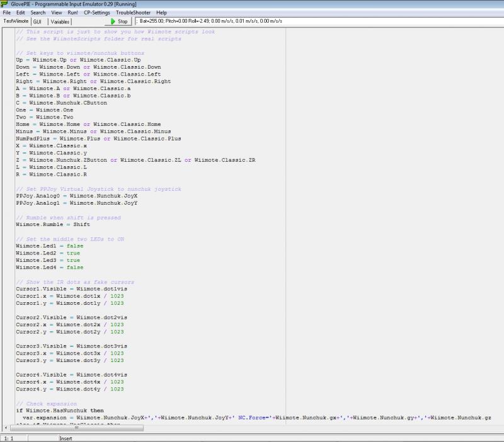Screen dimensions: 504x442
Task: Open the View menu
Action: tap(57, 13)
